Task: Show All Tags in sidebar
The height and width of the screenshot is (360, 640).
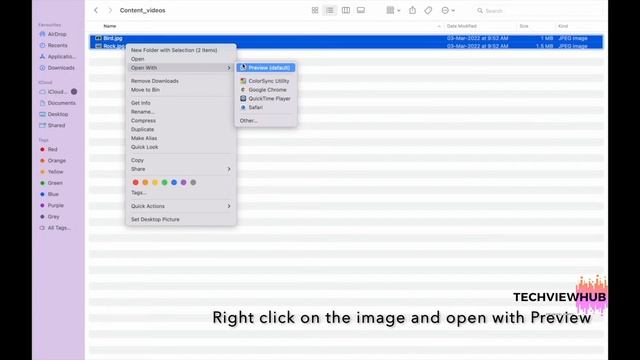Action: tap(59, 228)
